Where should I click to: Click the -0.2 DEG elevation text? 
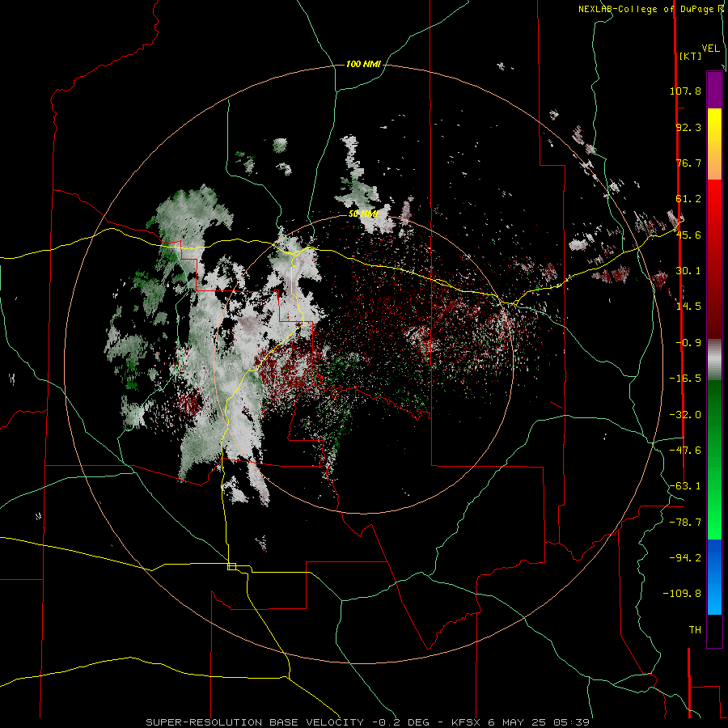pyautogui.click(x=401, y=722)
